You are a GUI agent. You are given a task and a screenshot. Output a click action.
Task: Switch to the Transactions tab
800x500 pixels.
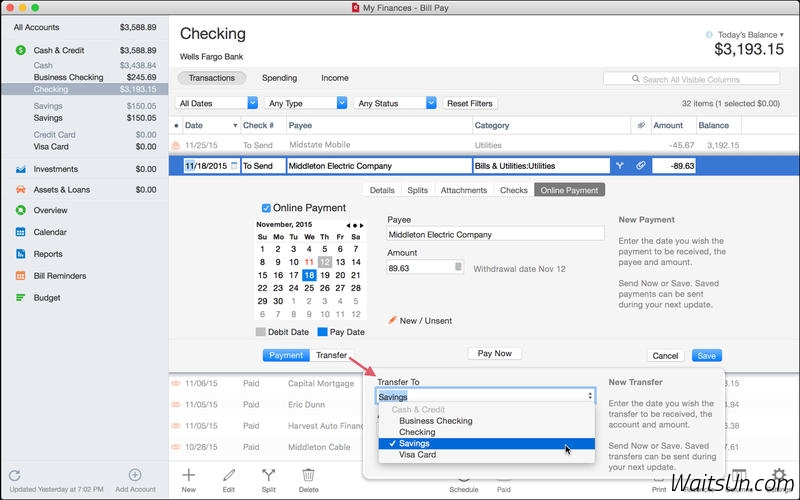pos(212,78)
